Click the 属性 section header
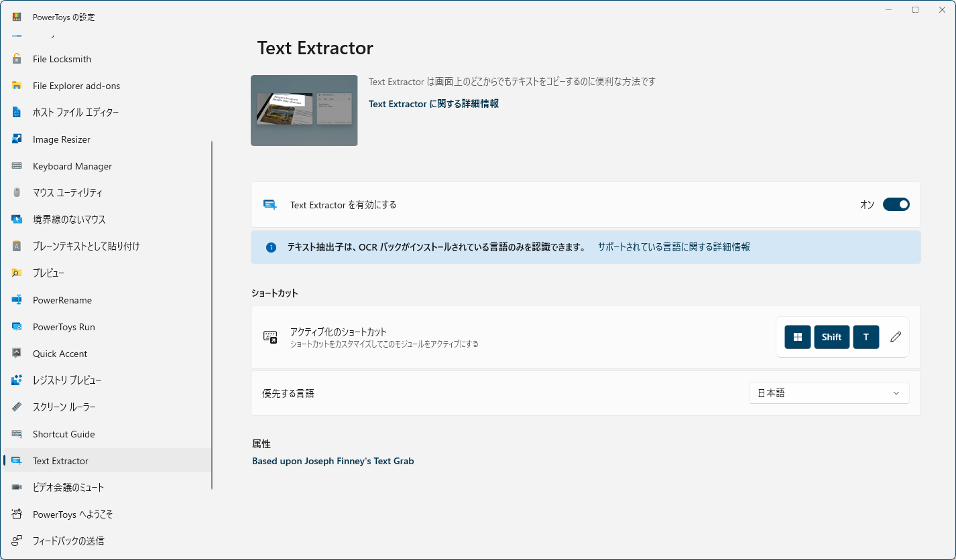 (x=261, y=444)
